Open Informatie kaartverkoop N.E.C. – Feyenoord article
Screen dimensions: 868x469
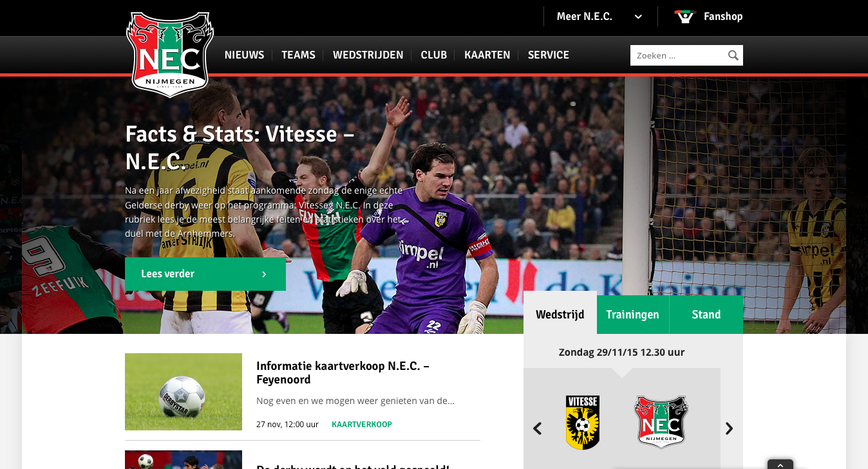point(343,372)
